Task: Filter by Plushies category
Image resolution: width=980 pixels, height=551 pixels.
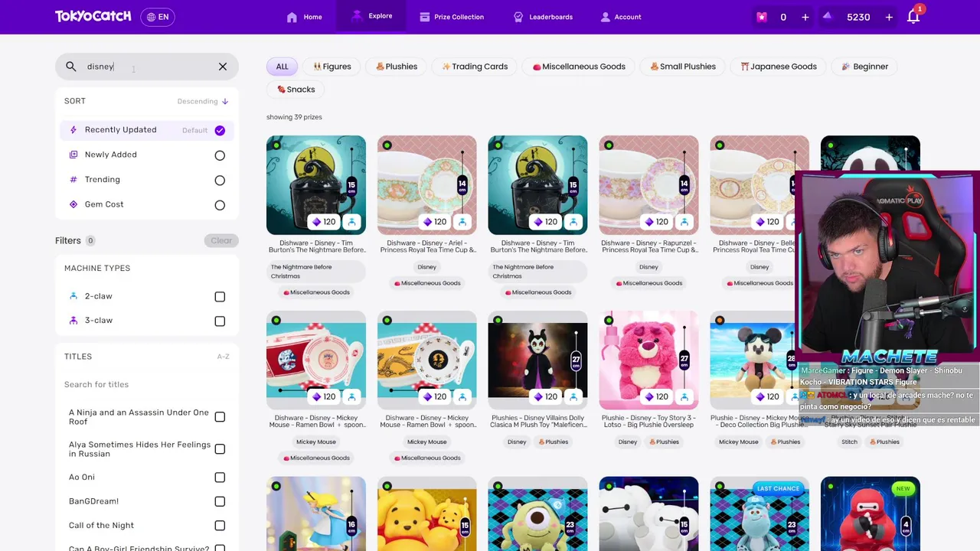Action: (397, 67)
